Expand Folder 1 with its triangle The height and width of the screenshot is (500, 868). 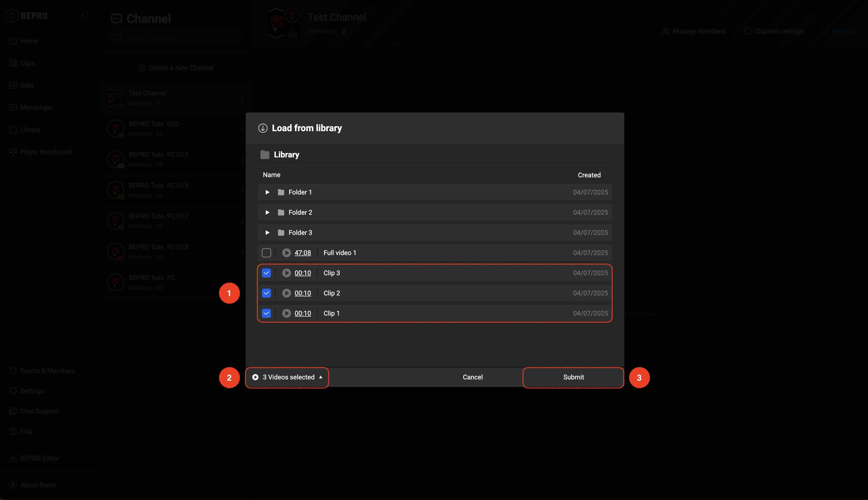click(267, 192)
